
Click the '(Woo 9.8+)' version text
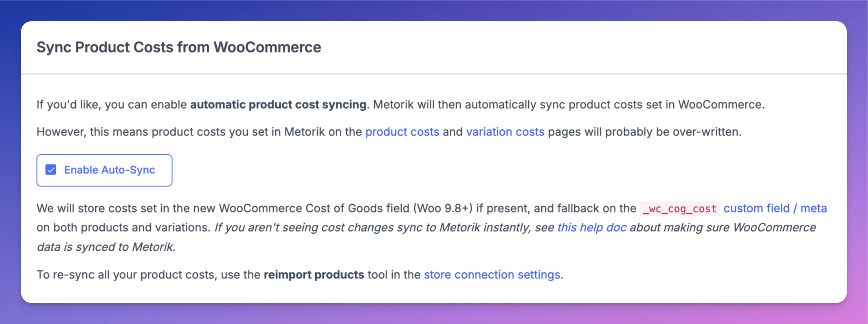(443, 208)
